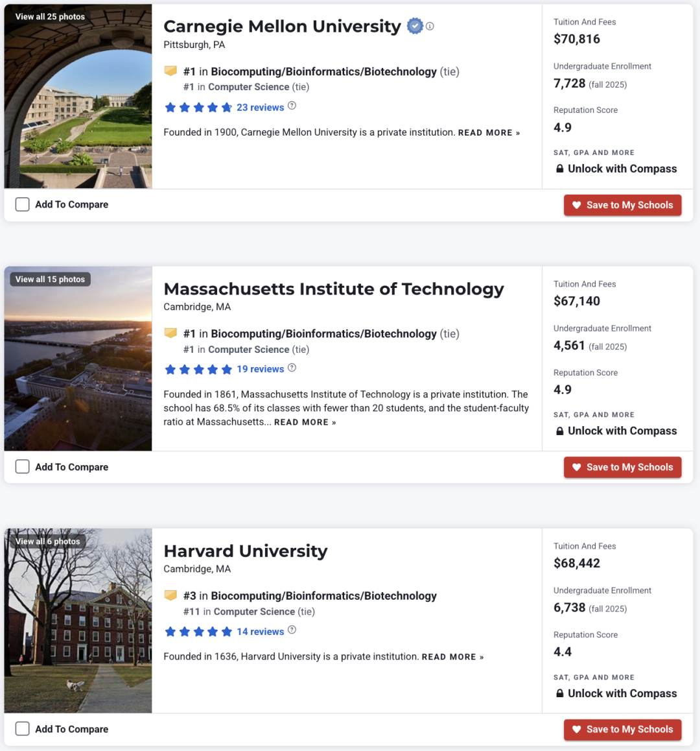Click the lock icon for Harvard's Compass data
700x751 pixels.
click(560, 693)
